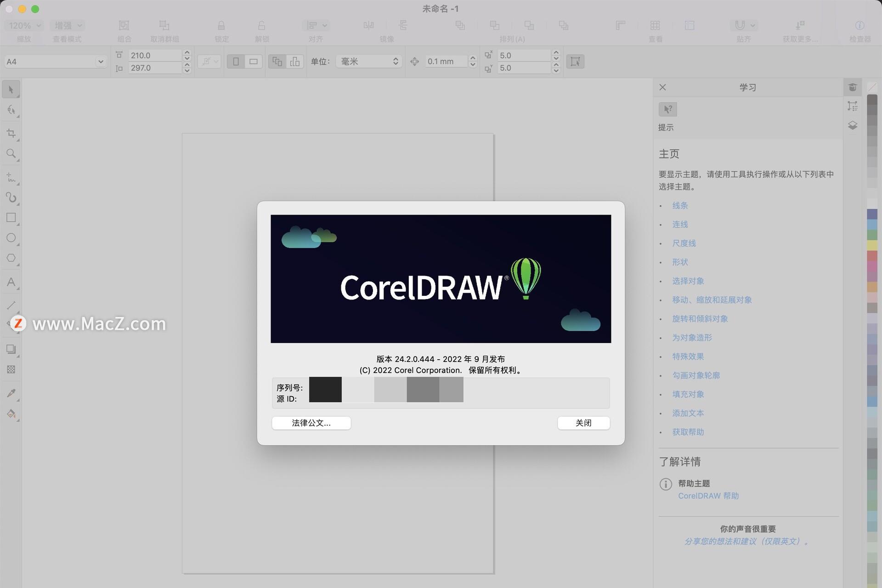Open the Snap To dropdown
This screenshot has width=882, height=588.
click(x=752, y=25)
